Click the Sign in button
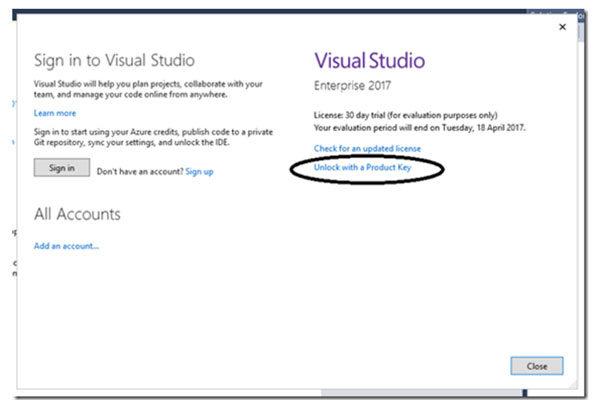 point(62,168)
